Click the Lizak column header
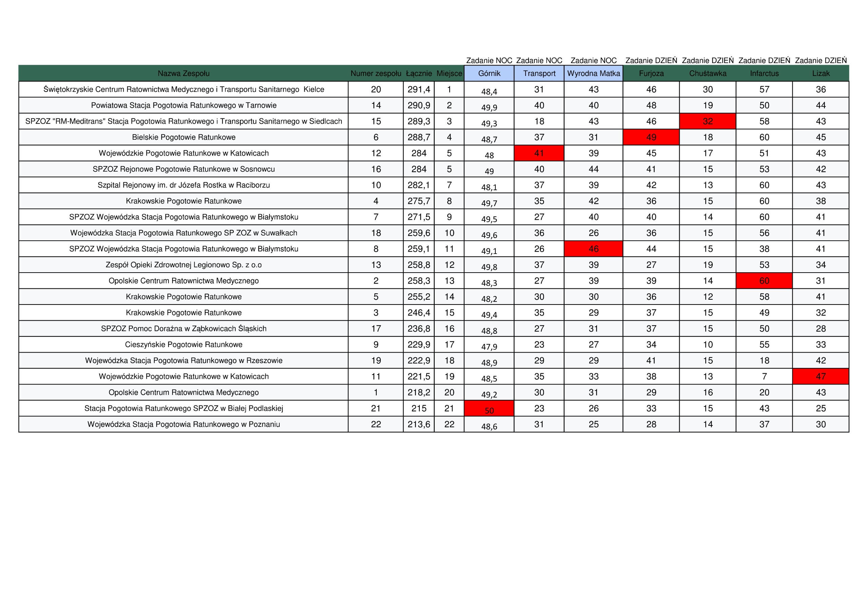 pyautogui.click(x=821, y=73)
